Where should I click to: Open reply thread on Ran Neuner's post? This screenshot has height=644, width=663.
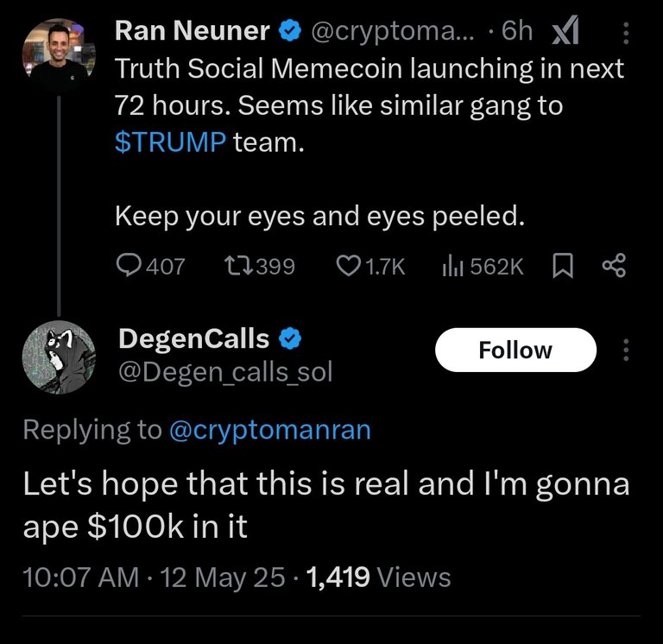[150, 266]
